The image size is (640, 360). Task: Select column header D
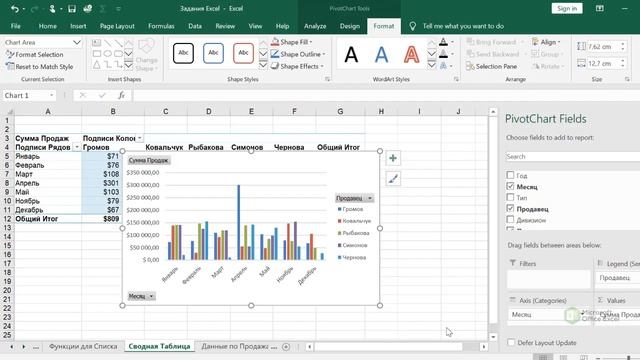click(x=209, y=111)
